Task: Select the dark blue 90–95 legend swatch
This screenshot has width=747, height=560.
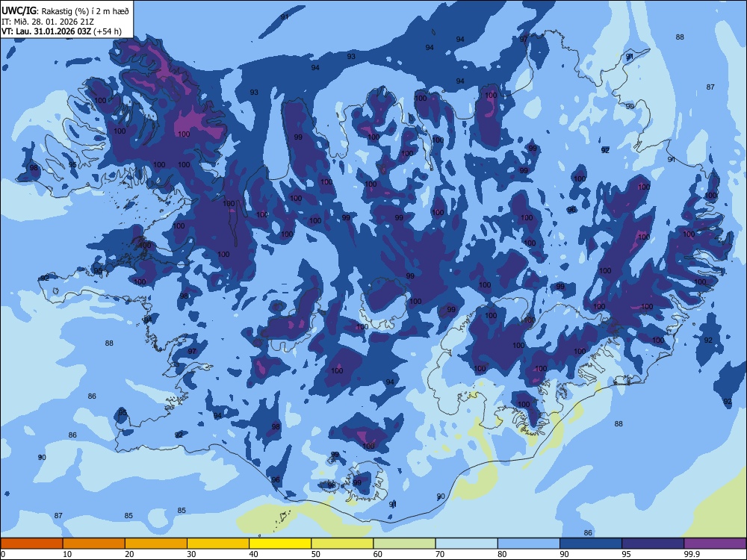Action: [x=591, y=544]
